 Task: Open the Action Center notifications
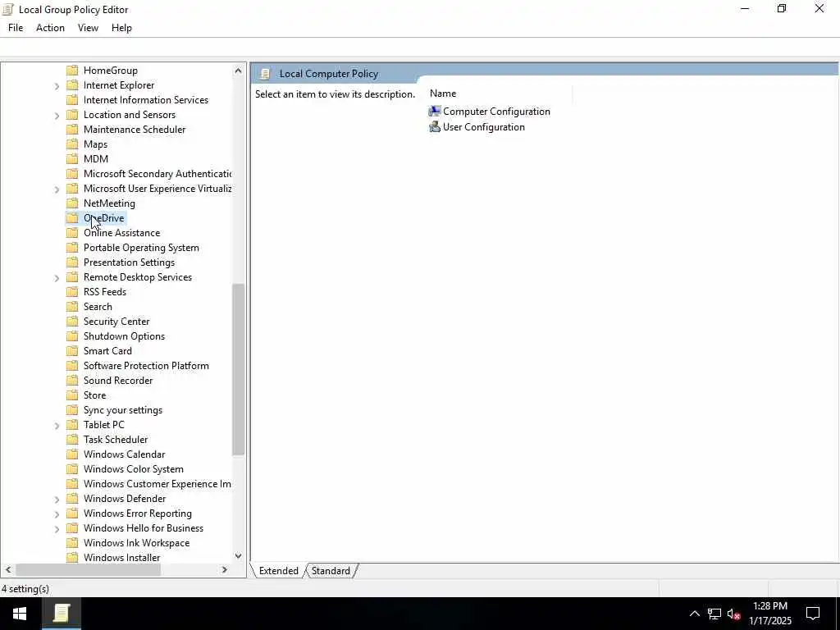pyautogui.click(x=813, y=614)
